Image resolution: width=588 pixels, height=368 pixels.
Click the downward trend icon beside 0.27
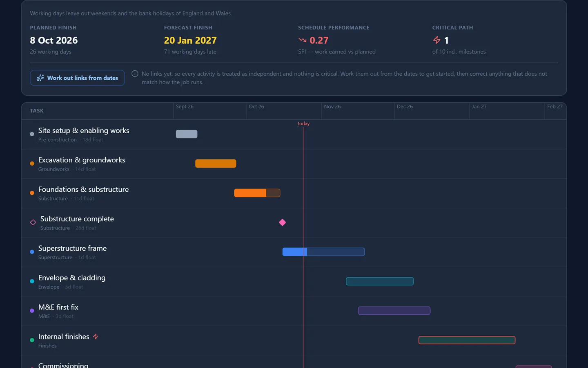click(302, 40)
